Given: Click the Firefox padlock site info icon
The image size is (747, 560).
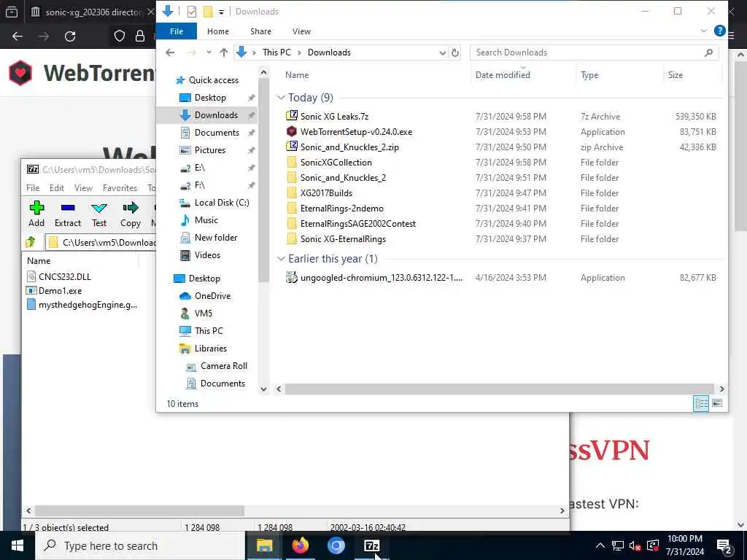Looking at the screenshot, I should pos(140,36).
